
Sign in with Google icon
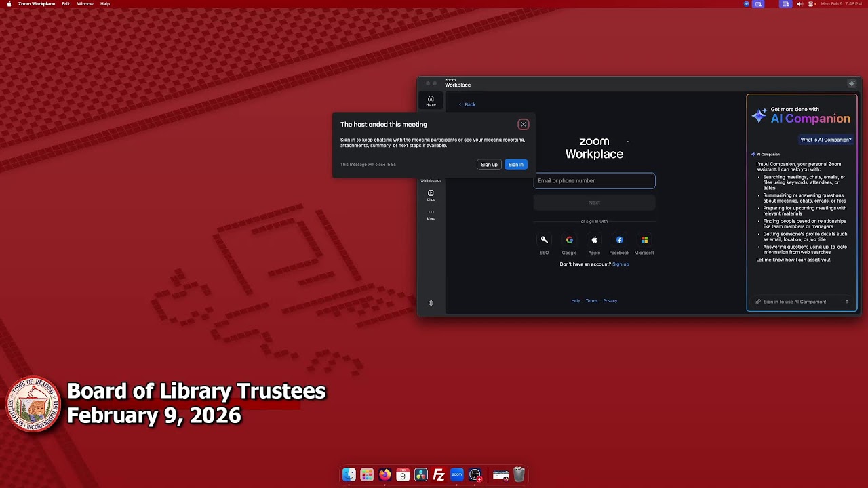click(569, 240)
